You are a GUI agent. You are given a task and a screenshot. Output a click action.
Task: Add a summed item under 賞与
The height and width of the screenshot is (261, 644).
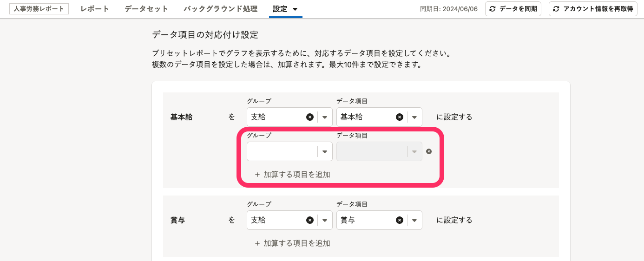(x=292, y=243)
